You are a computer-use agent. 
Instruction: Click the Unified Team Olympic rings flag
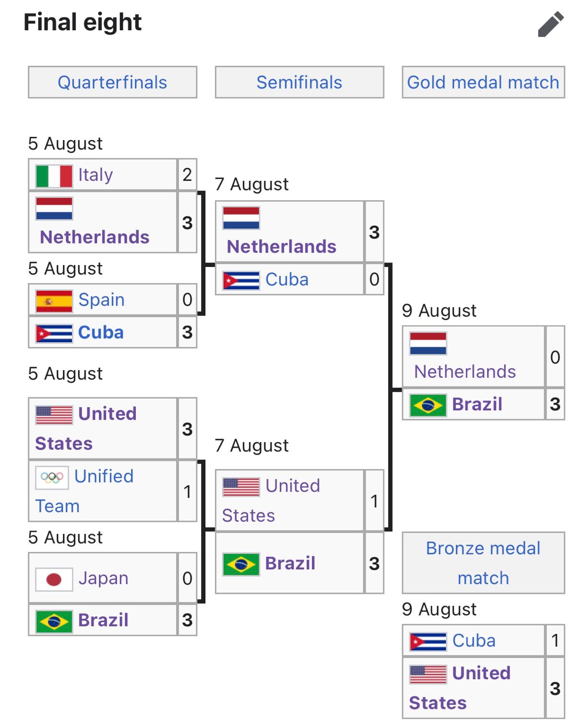52,478
